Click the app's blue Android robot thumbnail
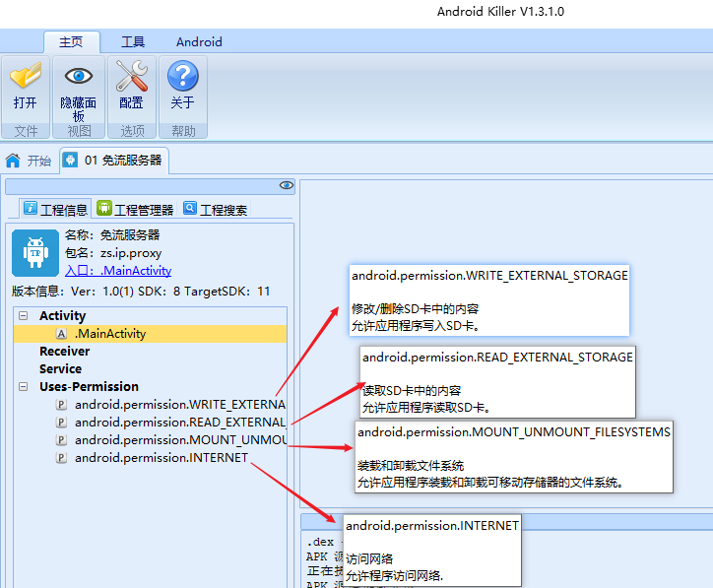This screenshot has width=713, height=588. (x=35, y=253)
